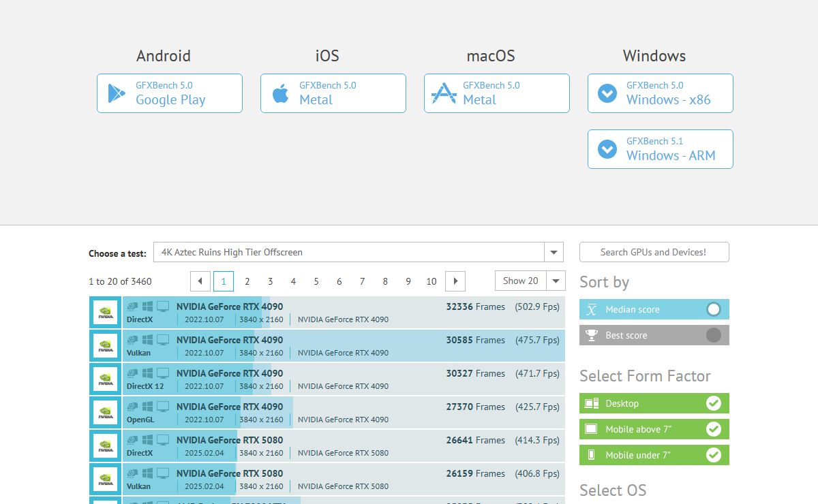The width and height of the screenshot is (818, 504).
Task: Select Best score sort option
Action: [x=654, y=335]
